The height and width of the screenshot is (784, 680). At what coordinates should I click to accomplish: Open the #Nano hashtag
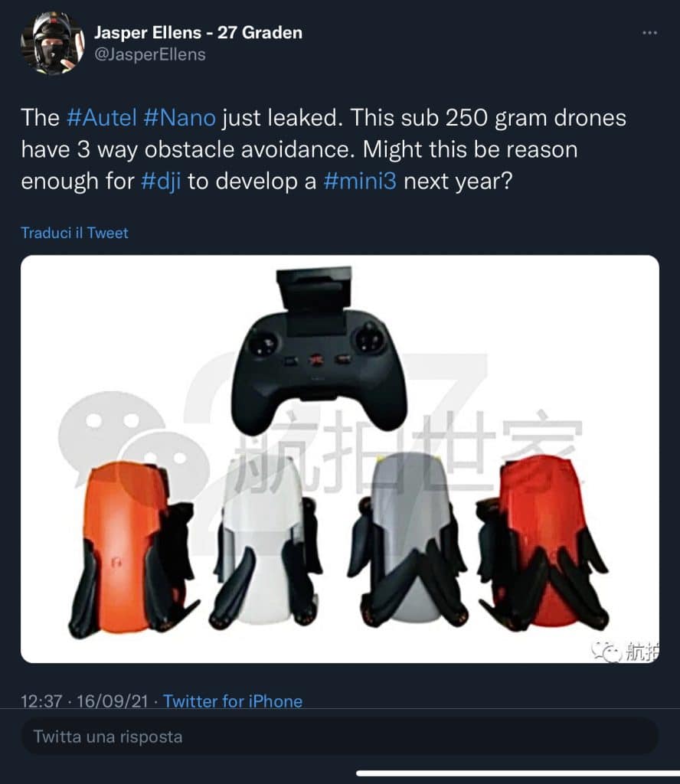(179, 118)
